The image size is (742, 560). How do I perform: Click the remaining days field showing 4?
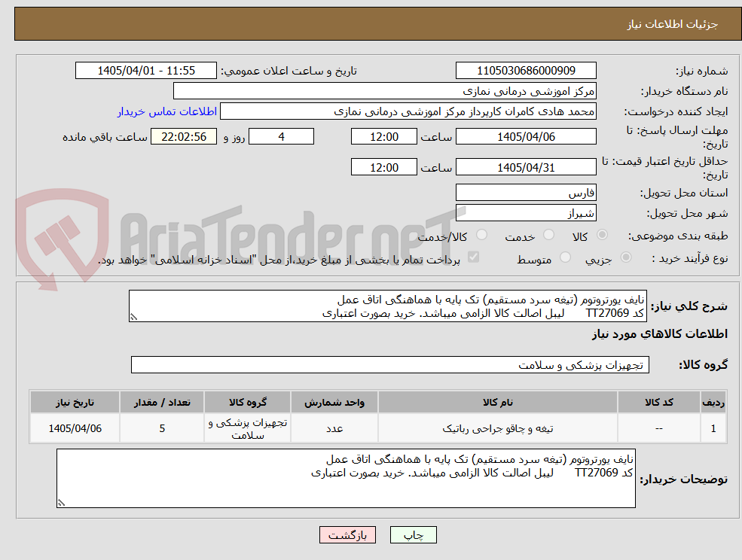point(281,137)
